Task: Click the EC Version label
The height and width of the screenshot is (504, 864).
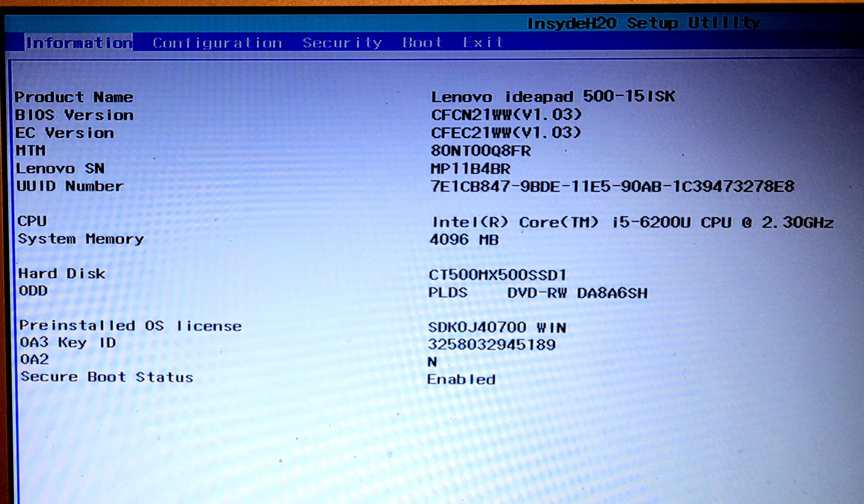Action: point(64,133)
